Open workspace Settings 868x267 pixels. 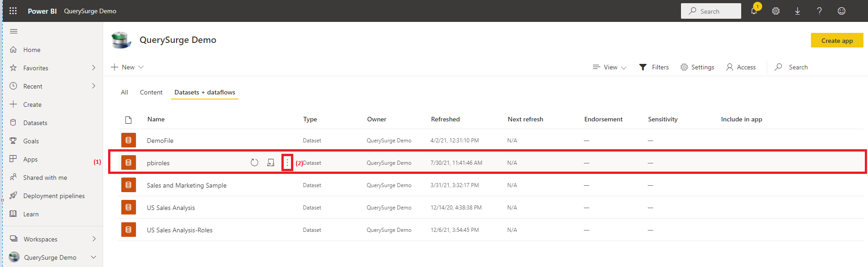click(697, 67)
